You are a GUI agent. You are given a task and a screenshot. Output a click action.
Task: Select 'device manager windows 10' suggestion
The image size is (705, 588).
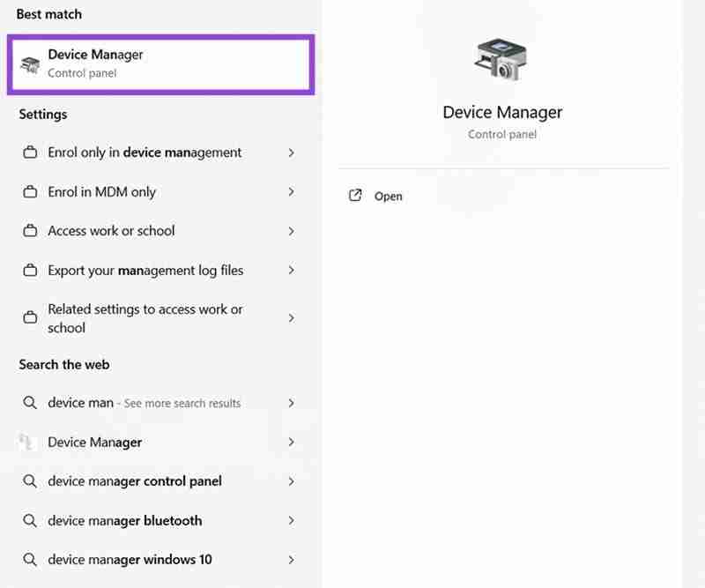pyautogui.click(x=161, y=559)
